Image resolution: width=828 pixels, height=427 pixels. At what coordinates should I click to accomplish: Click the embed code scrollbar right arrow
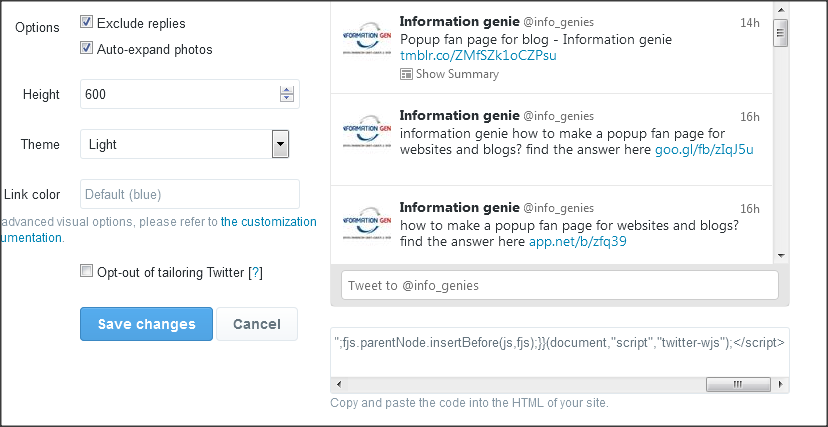point(780,384)
